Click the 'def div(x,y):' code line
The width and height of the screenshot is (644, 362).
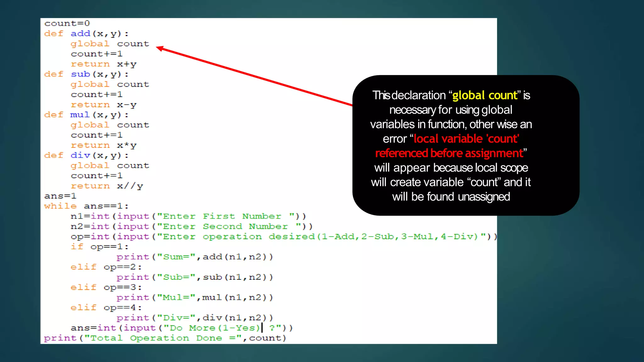86,155
